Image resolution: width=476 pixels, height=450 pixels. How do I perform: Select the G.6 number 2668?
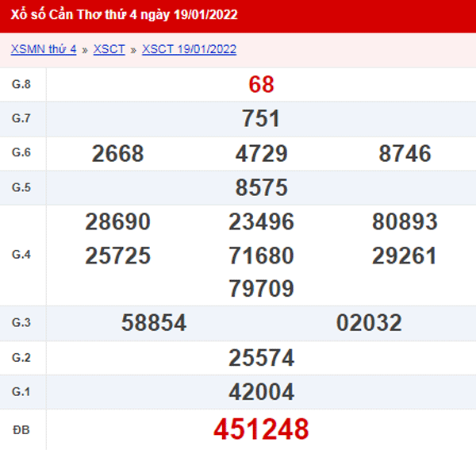click(x=117, y=153)
